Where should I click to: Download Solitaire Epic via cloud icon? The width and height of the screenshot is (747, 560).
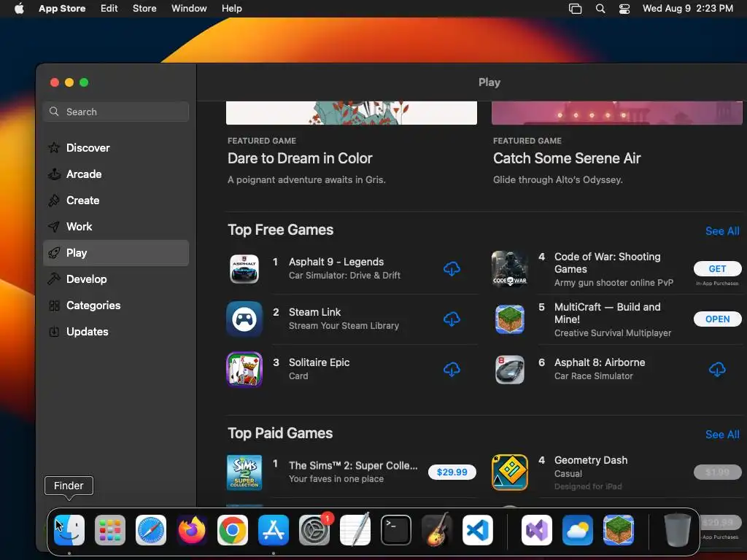click(x=452, y=369)
